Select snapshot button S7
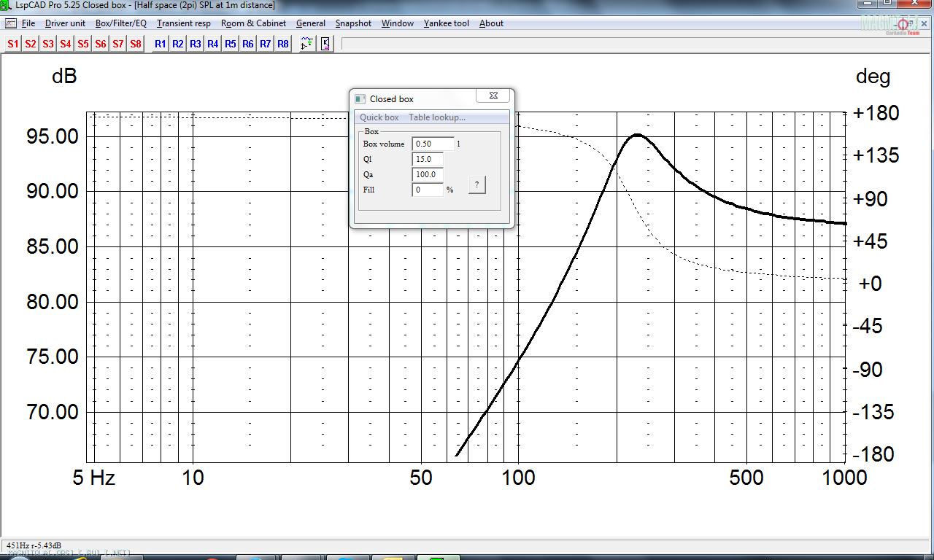The height and width of the screenshot is (560, 934). tap(118, 44)
